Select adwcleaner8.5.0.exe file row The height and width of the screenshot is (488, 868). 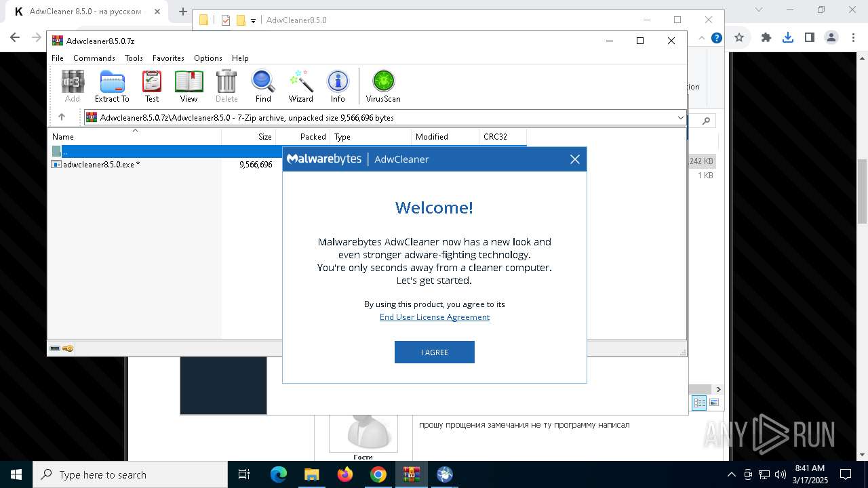tap(165, 165)
